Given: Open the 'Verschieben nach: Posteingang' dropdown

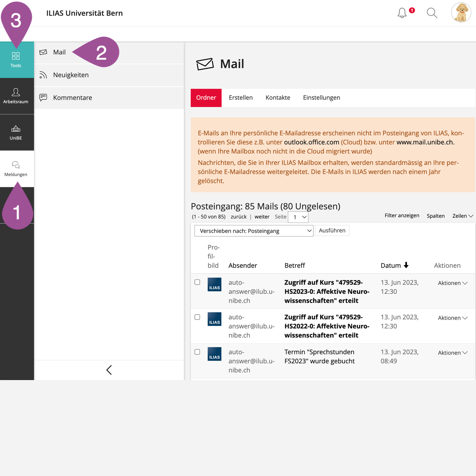Looking at the screenshot, I should [254, 231].
